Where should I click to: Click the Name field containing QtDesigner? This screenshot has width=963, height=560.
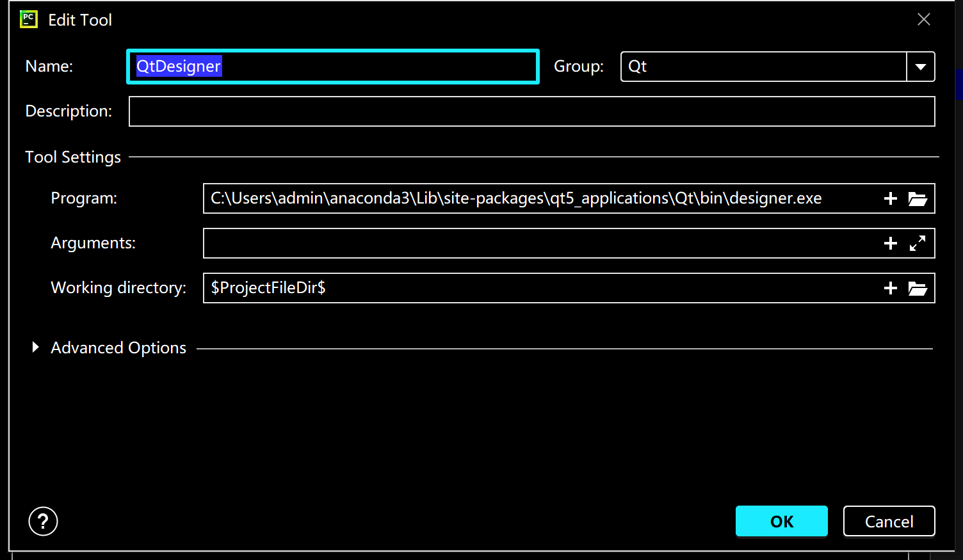(x=332, y=66)
